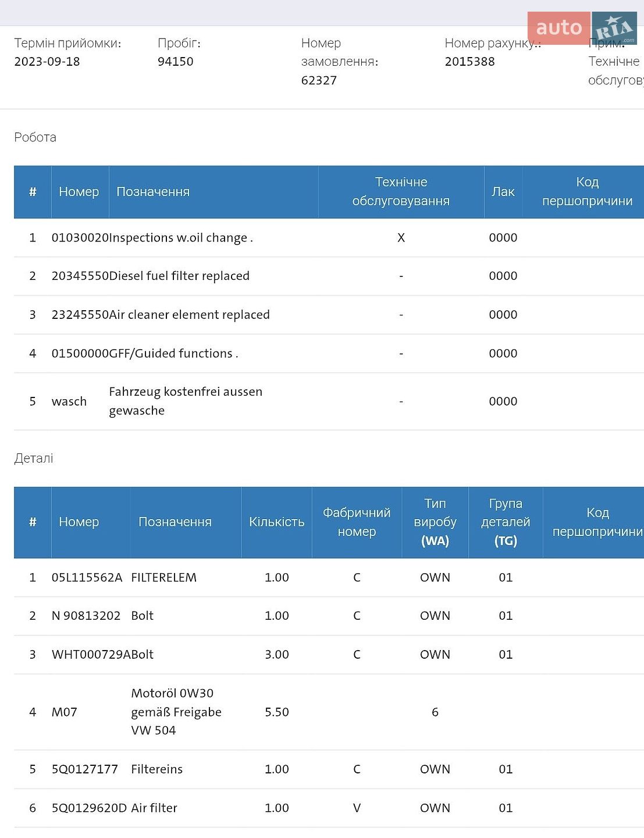The width and height of the screenshot is (644, 838).
Task: Select part number 5Q0129620D
Action: [x=89, y=808]
